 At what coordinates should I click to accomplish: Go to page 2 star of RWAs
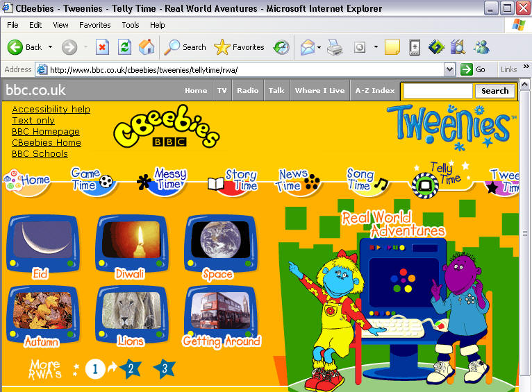(129, 368)
